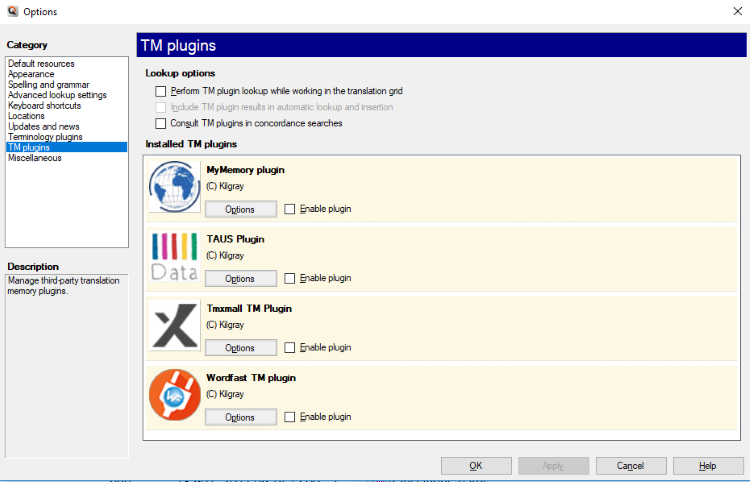Select the highlighted TM plugins category
Screen dimensions: 750x482
66,147
